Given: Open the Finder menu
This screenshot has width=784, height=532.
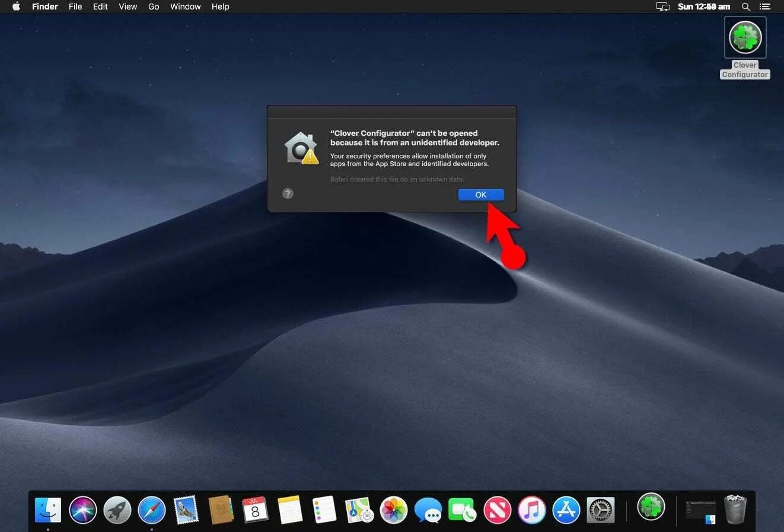Looking at the screenshot, I should [x=45, y=7].
